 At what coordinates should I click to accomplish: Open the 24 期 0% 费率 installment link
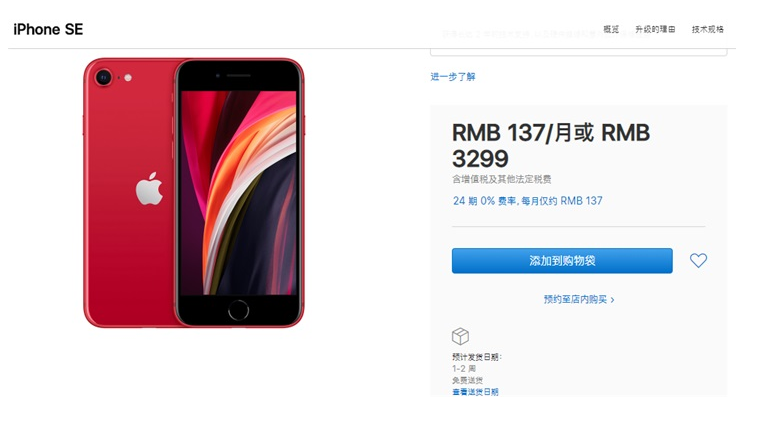(x=528, y=201)
